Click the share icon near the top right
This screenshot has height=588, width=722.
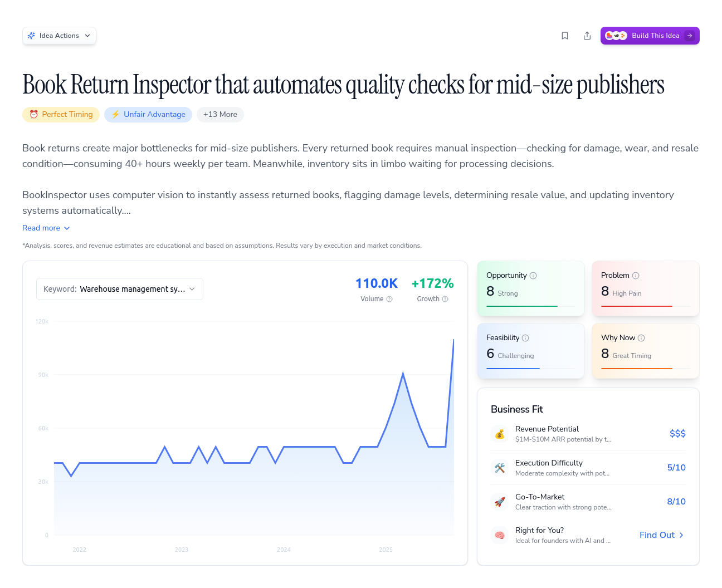coord(587,35)
